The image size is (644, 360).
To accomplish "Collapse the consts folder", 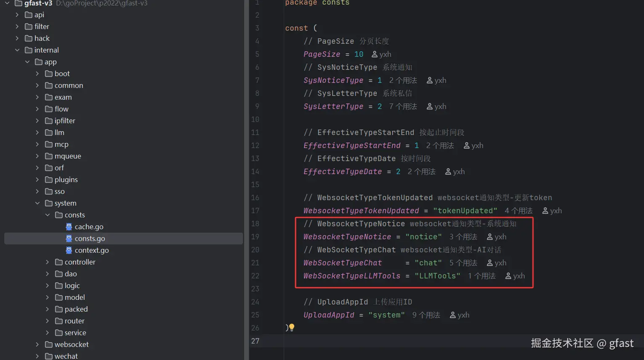I will (48, 215).
